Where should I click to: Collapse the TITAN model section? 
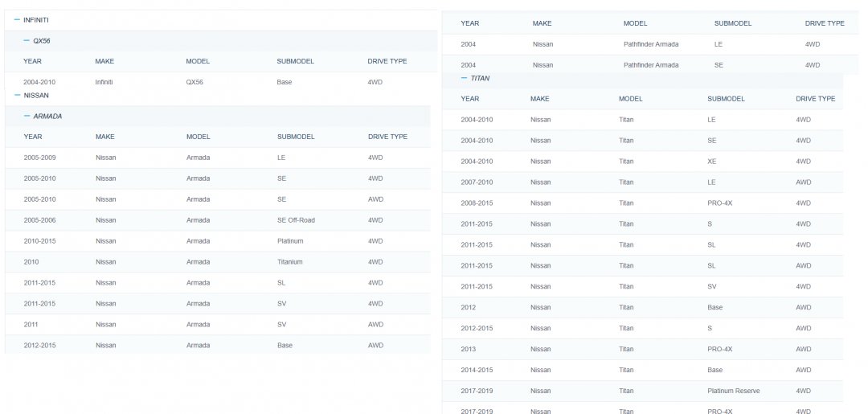pyautogui.click(x=464, y=78)
